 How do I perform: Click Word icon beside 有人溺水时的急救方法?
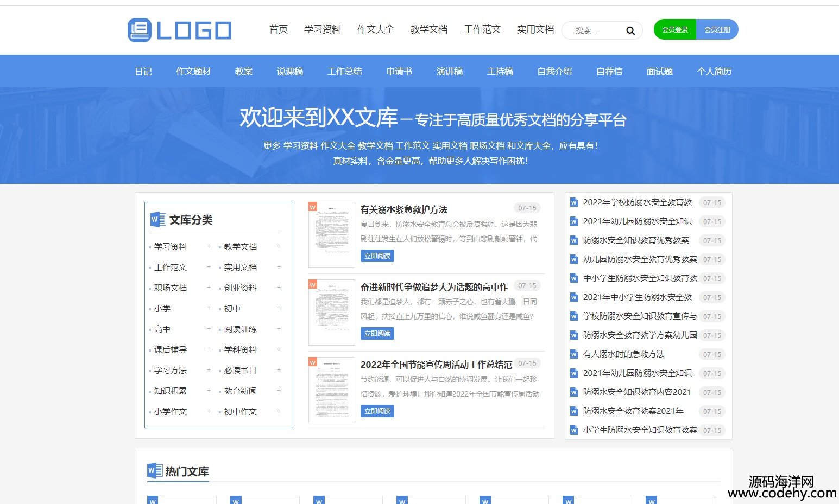click(x=573, y=354)
